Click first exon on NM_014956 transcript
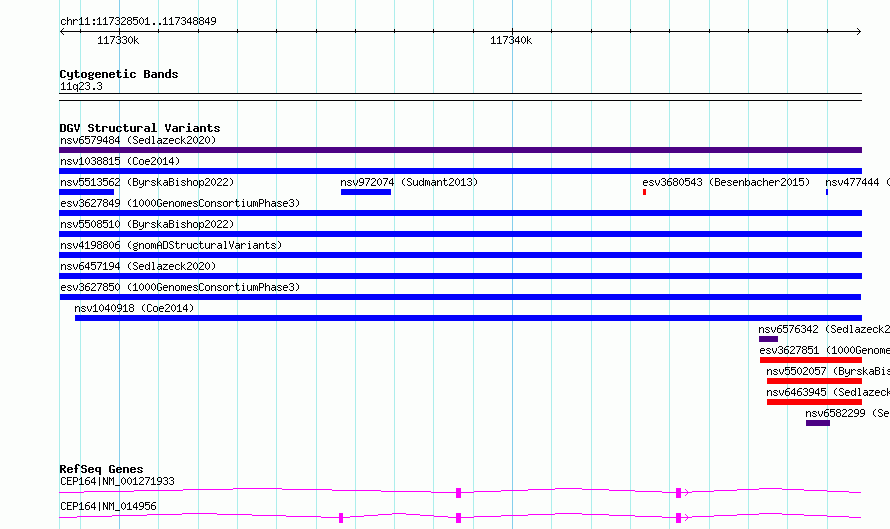The height and width of the screenshot is (529, 890). pyautogui.click(x=341, y=518)
